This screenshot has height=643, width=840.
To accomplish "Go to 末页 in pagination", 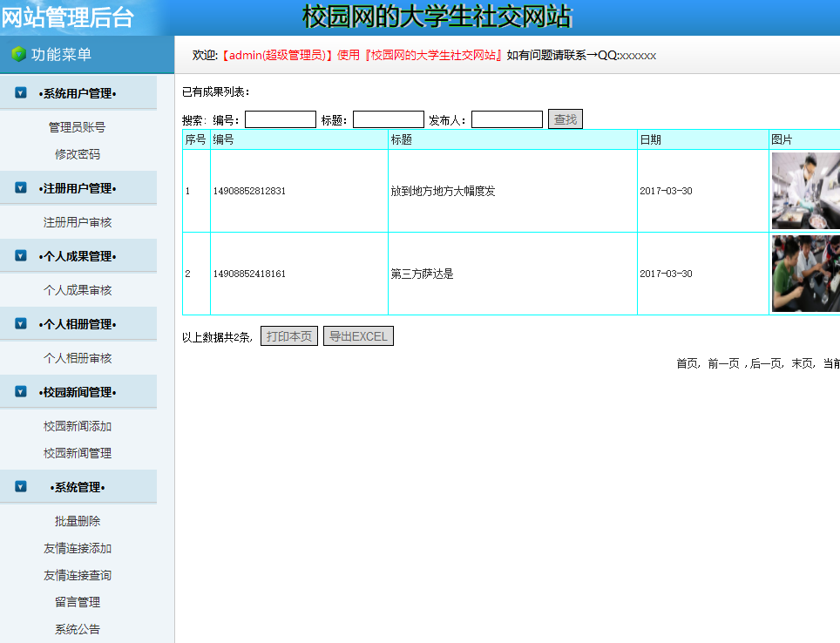I will (x=802, y=364).
